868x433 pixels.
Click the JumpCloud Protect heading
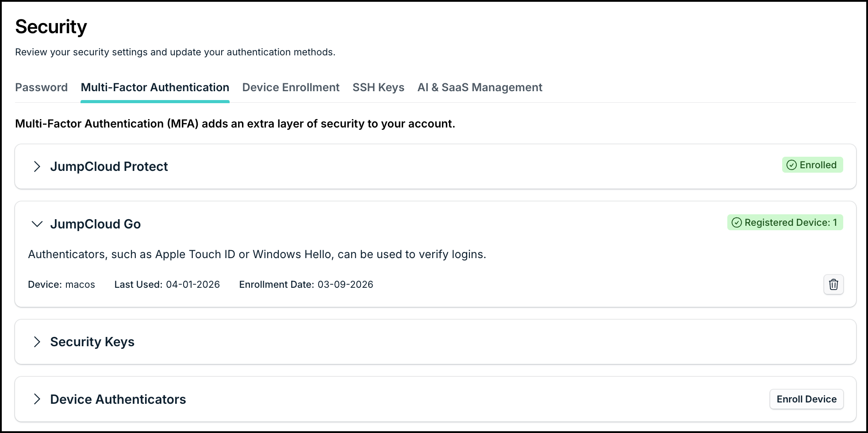click(x=109, y=166)
